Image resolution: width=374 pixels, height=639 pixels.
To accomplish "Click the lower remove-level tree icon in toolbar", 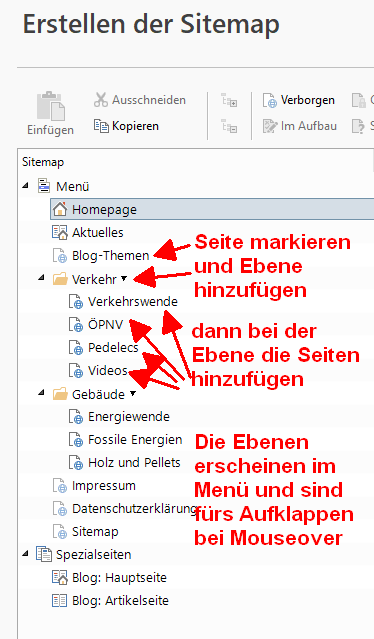I will tap(229, 126).
